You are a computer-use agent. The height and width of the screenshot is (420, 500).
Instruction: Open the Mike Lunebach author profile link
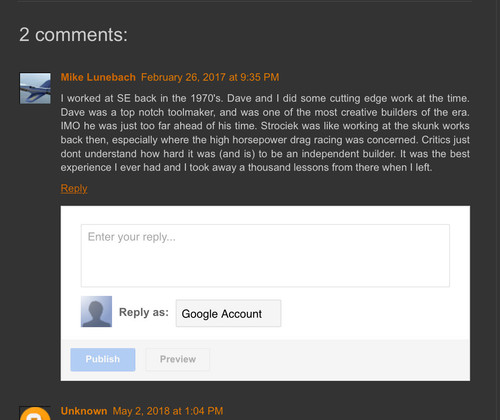(98, 77)
